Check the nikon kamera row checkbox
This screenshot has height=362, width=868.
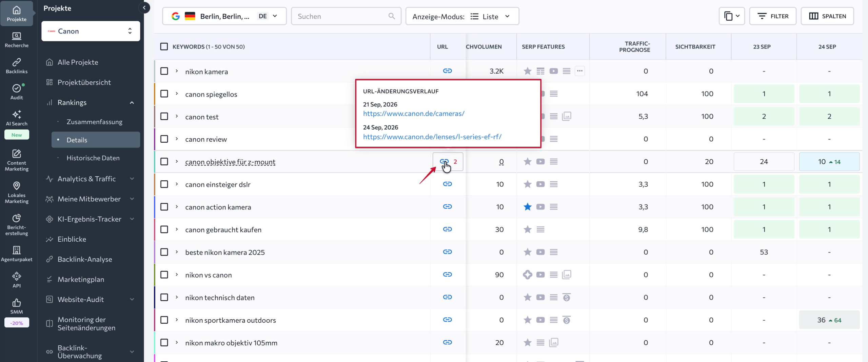click(164, 71)
